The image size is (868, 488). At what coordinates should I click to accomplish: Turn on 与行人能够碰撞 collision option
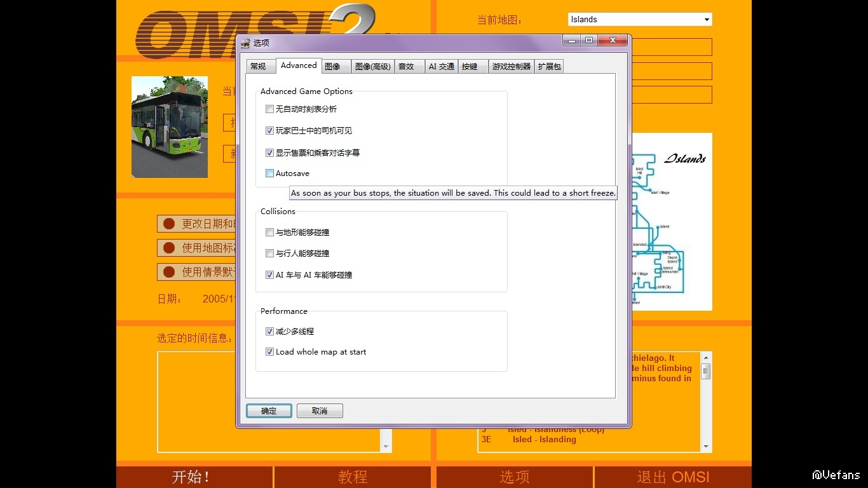click(x=270, y=254)
